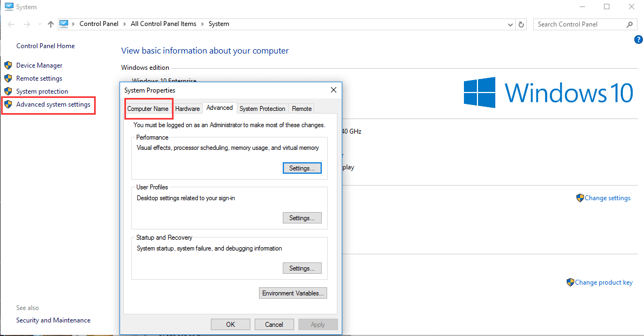Select the System breadcrumb
The height and width of the screenshot is (336, 644).
[219, 24]
